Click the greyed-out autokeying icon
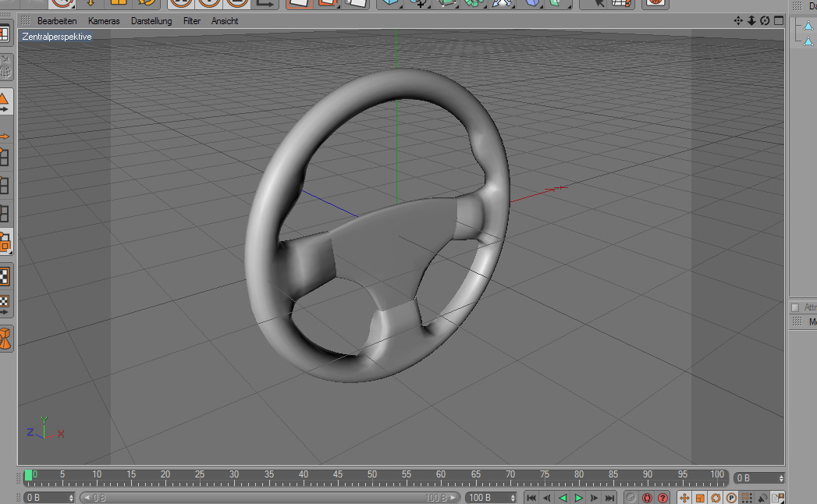 [631, 498]
